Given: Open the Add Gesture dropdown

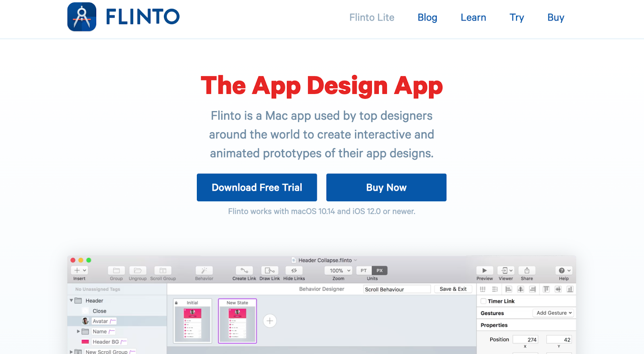Looking at the screenshot, I should click(554, 313).
